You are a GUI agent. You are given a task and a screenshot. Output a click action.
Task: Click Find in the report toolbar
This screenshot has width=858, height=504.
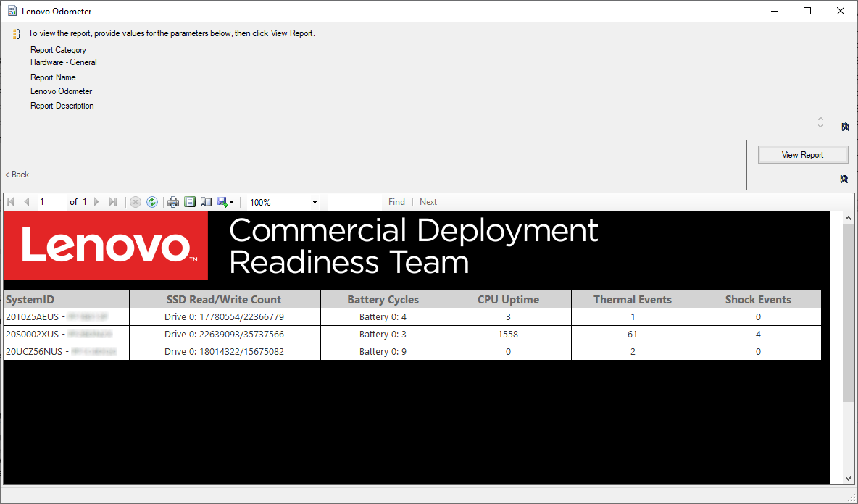[x=396, y=202]
